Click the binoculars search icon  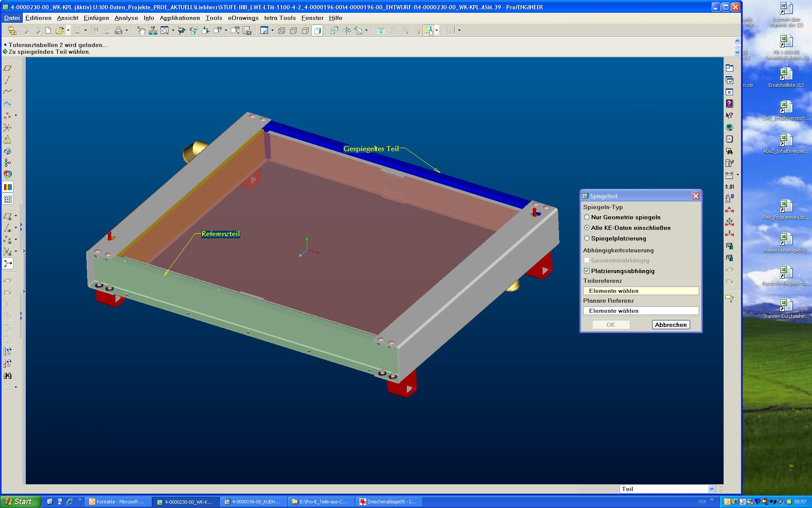click(8, 375)
